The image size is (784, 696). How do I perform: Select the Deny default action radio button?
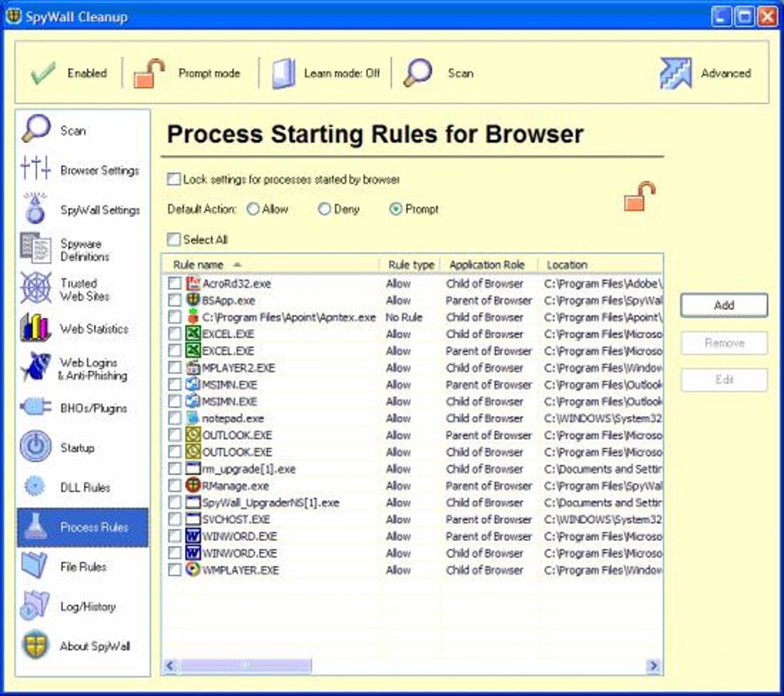325,208
